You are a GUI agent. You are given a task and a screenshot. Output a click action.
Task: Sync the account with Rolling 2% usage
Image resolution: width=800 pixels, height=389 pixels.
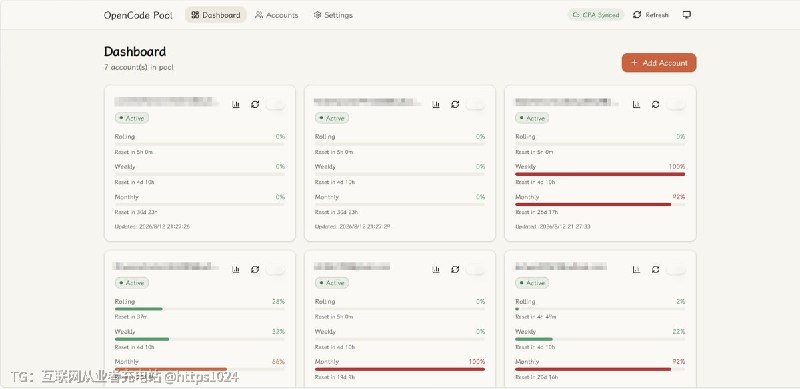[x=656, y=269]
